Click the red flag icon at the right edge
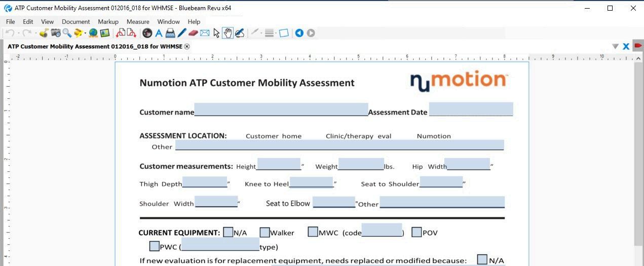The width and height of the screenshot is (644, 266). click(638, 46)
